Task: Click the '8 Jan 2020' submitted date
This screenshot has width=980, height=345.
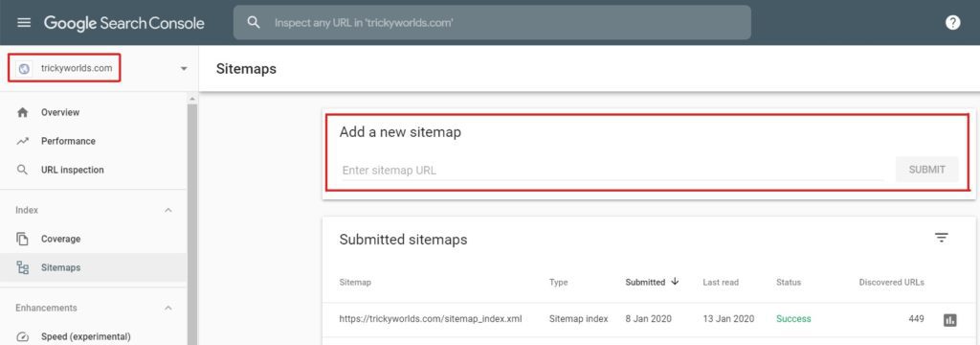Action: point(648,319)
